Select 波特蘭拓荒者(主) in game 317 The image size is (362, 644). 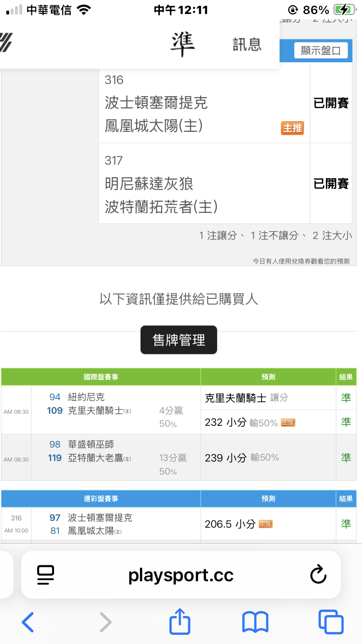(x=161, y=207)
